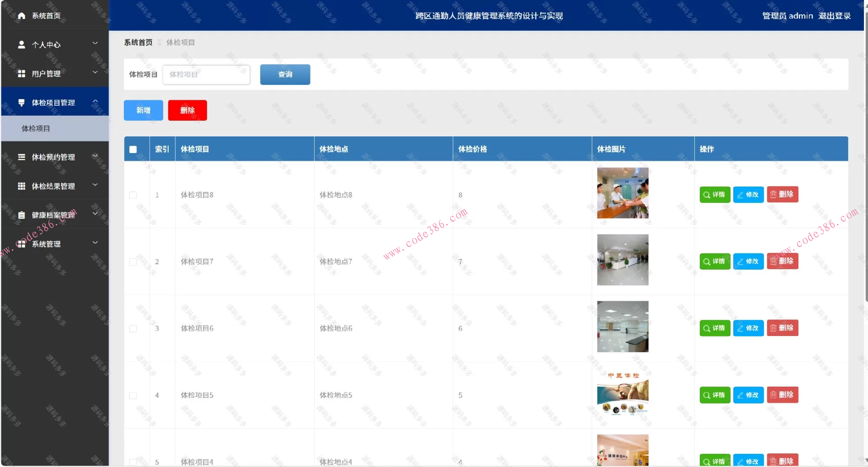This screenshot has height=467, width=868.
Task: Click the 用户管理 grid icon
Action: click(21, 73)
